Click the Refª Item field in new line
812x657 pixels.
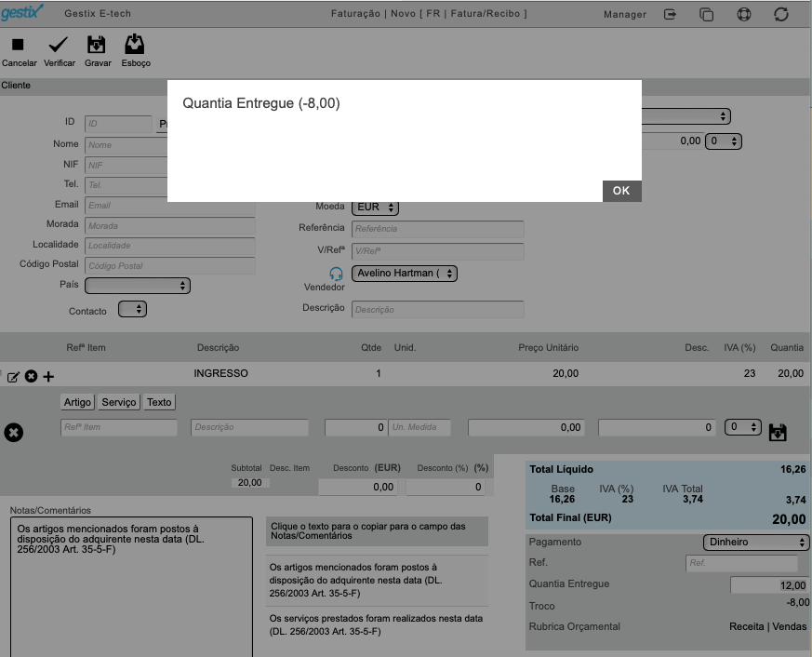point(118,427)
